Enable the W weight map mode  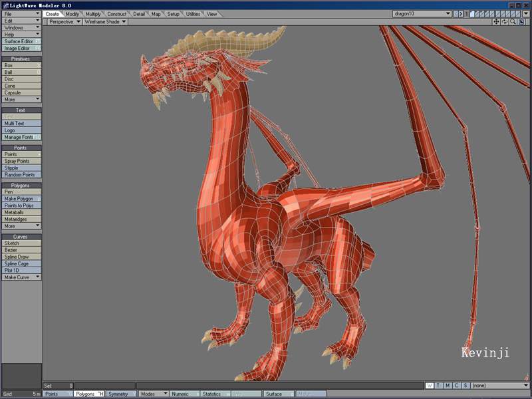coord(430,386)
